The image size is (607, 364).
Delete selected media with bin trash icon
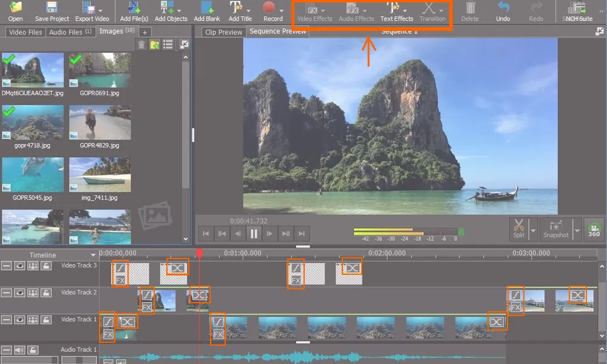[141, 45]
